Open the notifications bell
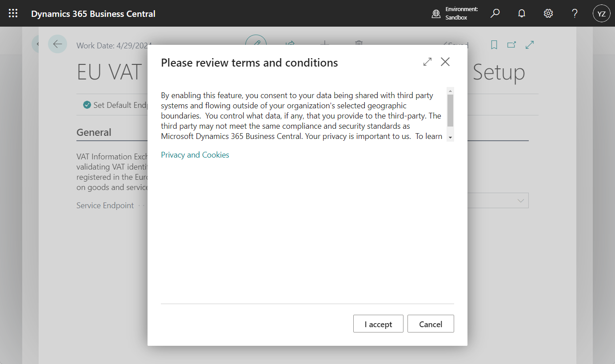 pyautogui.click(x=522, y=13)
